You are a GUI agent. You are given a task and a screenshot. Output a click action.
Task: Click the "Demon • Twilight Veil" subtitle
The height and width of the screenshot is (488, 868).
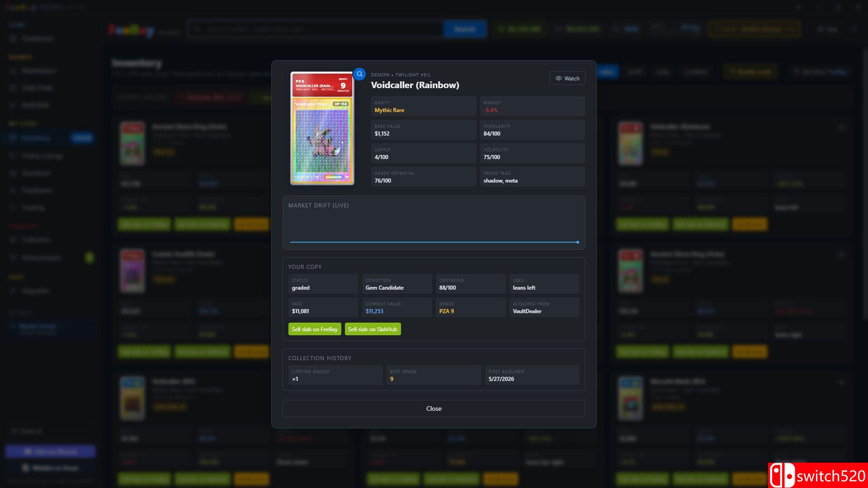[401, 75]
